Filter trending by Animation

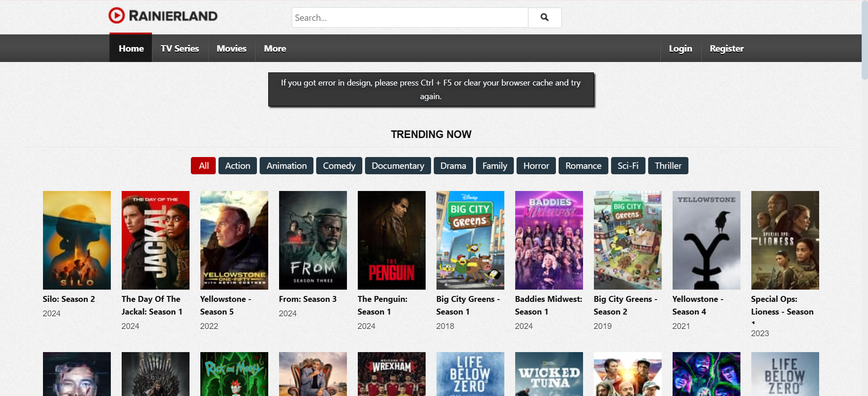pos(286,166)
